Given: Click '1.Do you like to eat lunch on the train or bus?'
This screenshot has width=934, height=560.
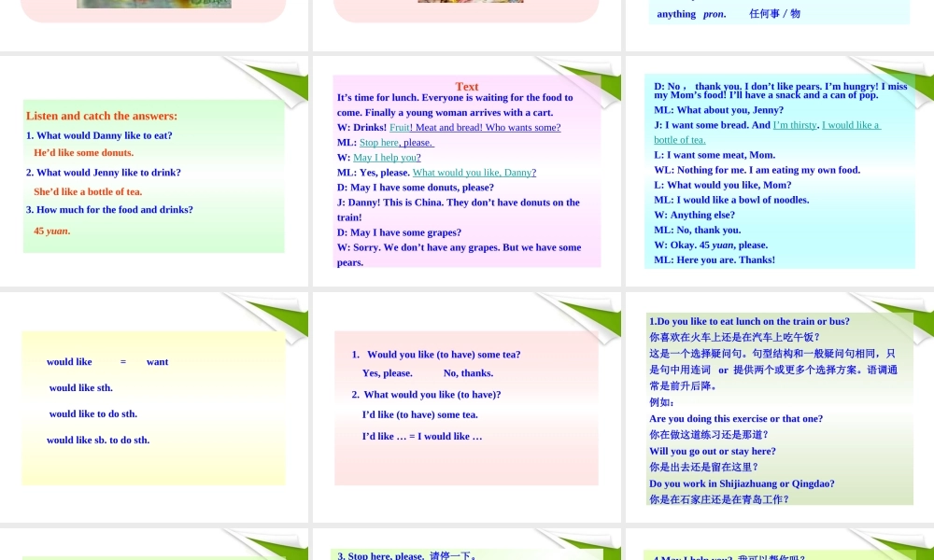Looking at the screenshot, I should point(749,321).
